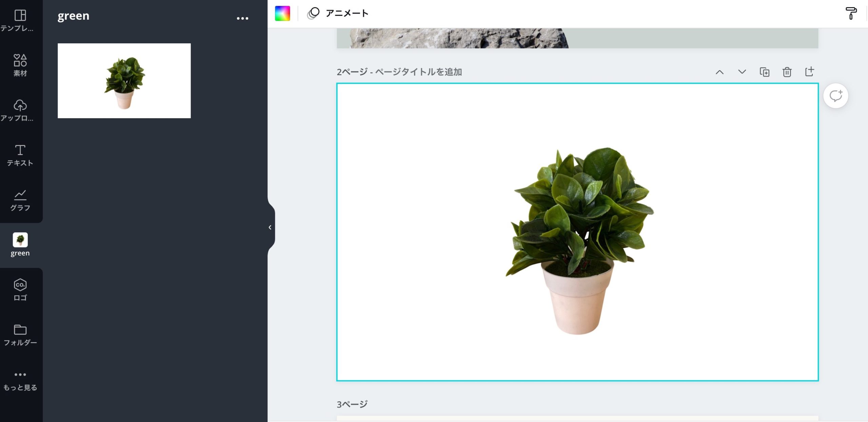Open the グラフ charts panel
This screenshot has width=868, height=422.
tap(20, 200)
